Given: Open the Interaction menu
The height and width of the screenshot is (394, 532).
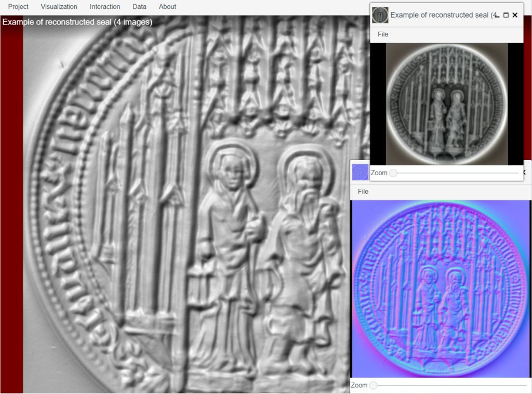Looking at the screenshot, I should pos(105,7).
